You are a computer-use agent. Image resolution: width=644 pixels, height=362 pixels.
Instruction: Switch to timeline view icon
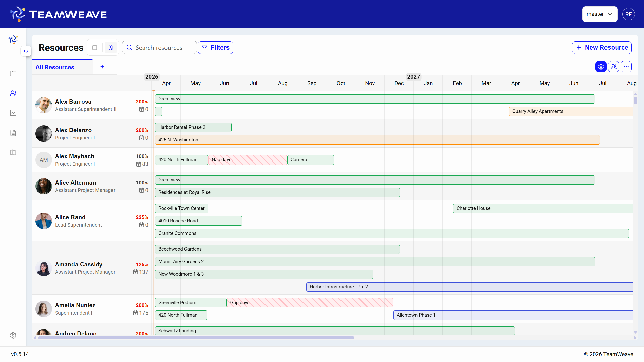click(x=111, y=48)
